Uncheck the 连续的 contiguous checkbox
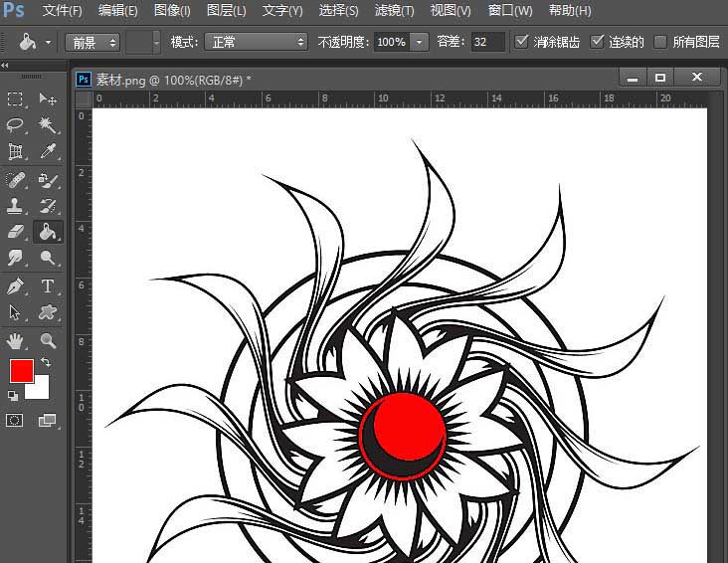This screenshot has height=563, width=728. [597, 42]
